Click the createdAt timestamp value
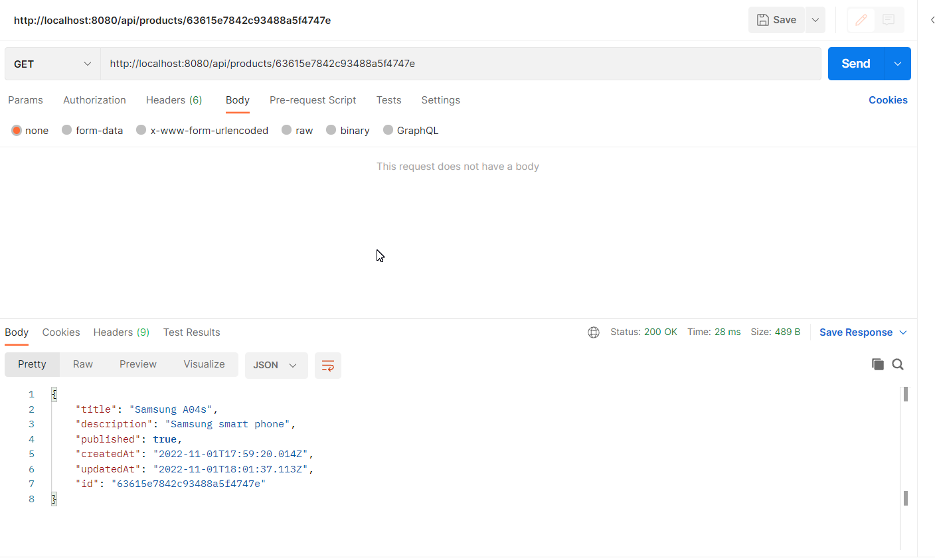 (230, 454)
